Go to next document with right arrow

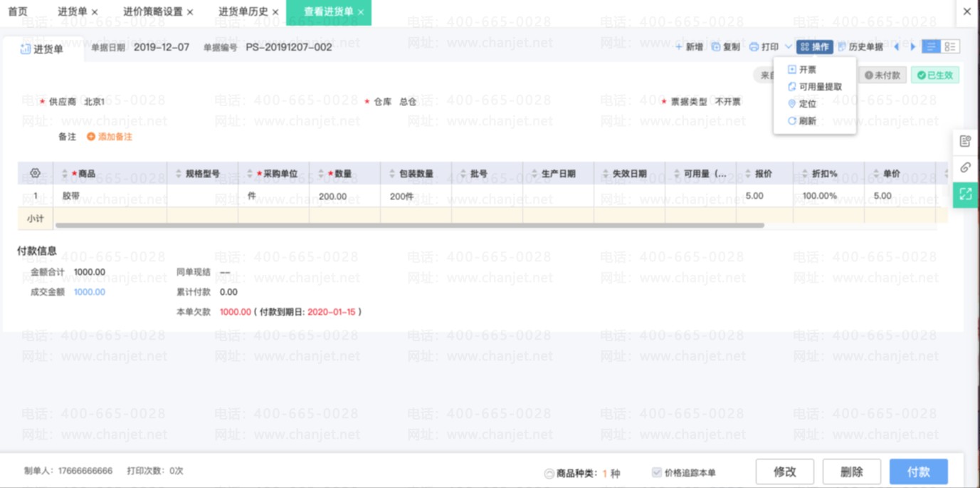pos(913,47)
